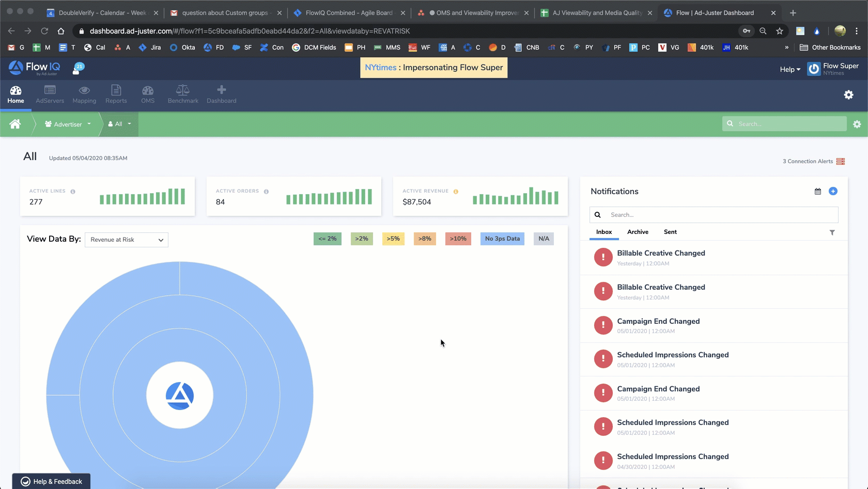Switch to Sent tab

670,232
